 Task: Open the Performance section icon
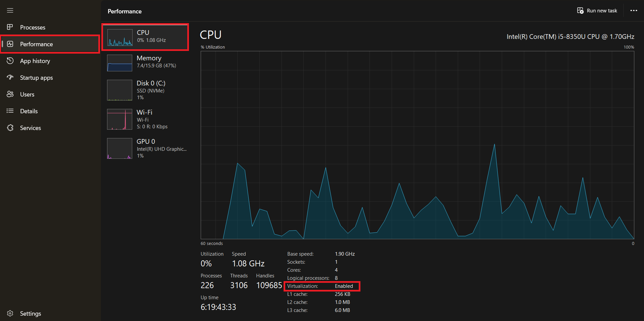(10, 44)
